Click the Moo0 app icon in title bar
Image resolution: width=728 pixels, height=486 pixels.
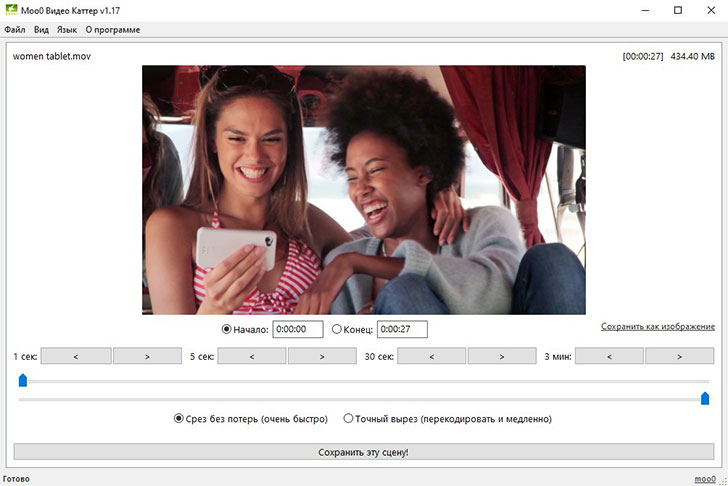(x=11, y=10)
